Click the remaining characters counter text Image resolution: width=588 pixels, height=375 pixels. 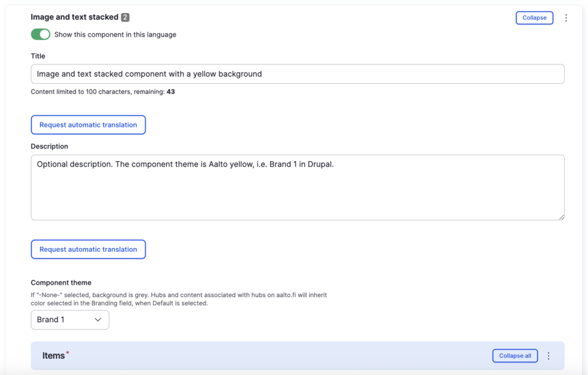pos(103,91)
